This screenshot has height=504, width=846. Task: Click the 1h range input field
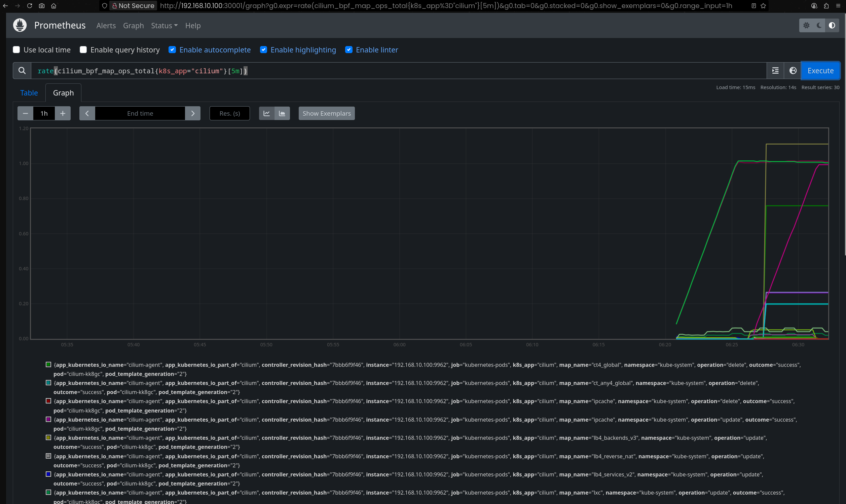44,113
